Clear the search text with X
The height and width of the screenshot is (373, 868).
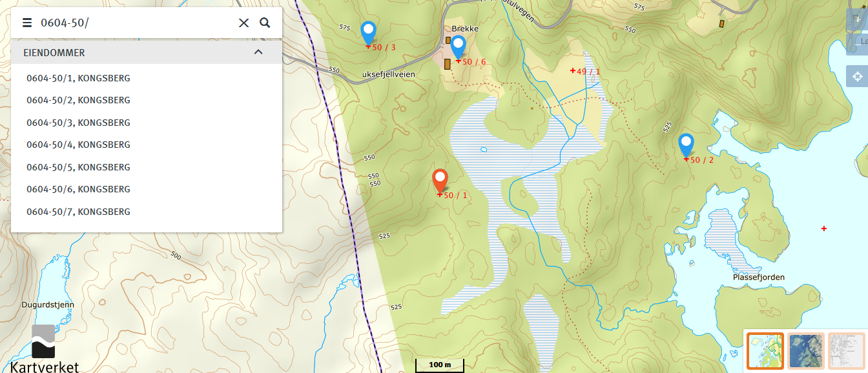tap(243, 23)
